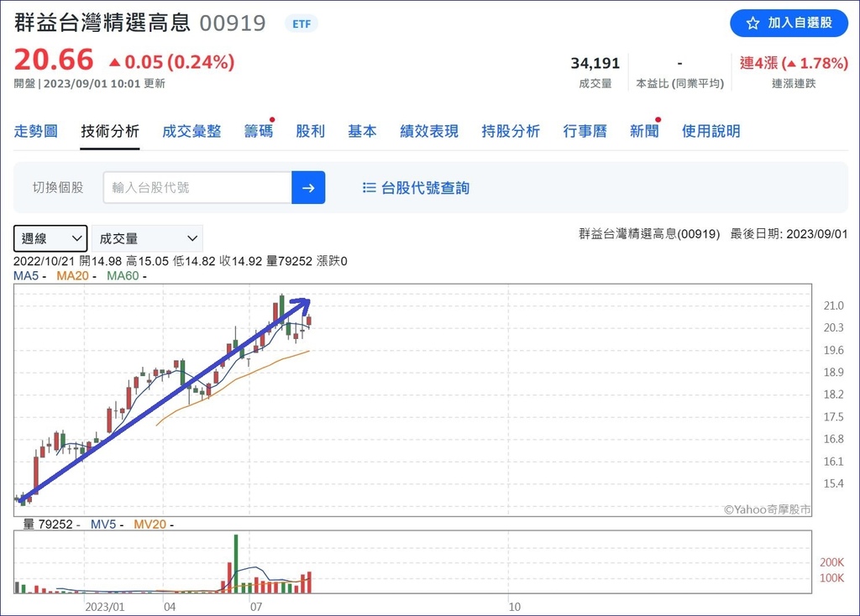Click the 切換個股 label
This screenshot has width=860, height=616.
(58, 187)
